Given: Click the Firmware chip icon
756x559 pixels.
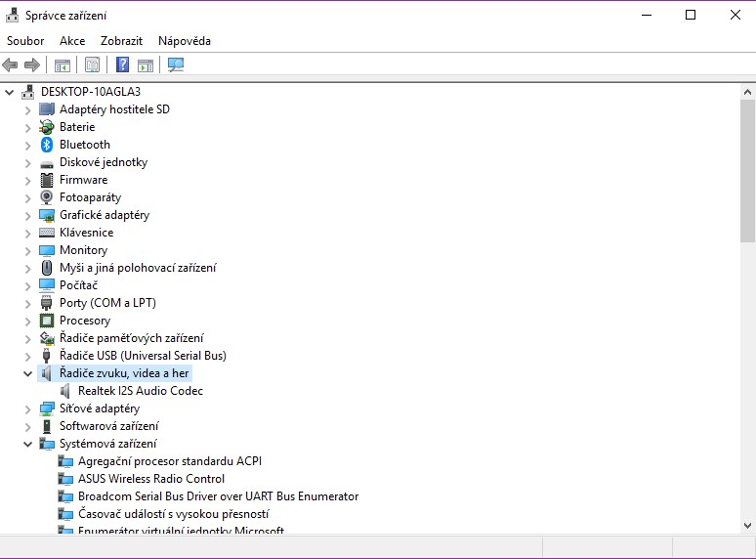Looking at the screenshot, I should [47, 180].
